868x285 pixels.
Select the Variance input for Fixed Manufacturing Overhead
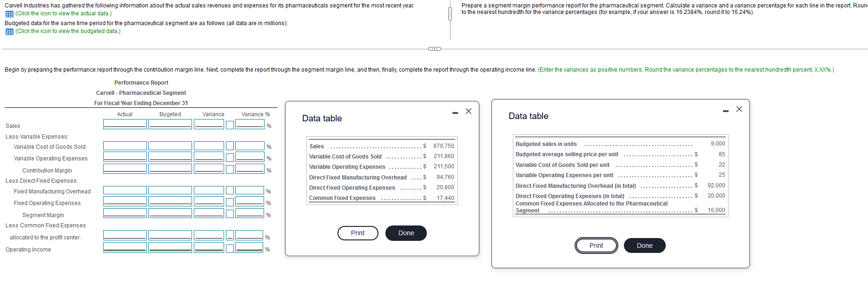(209, 190)
